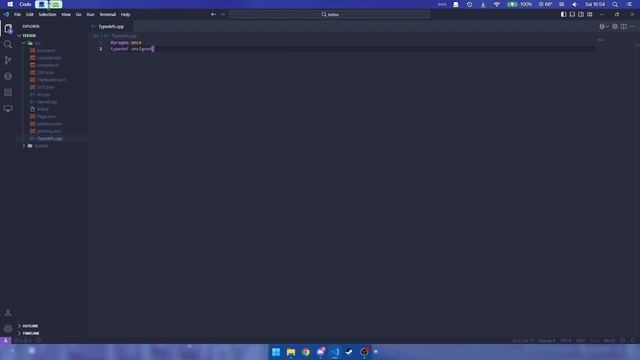Open the GDT.asm file in Explorer

click(45, 87)
